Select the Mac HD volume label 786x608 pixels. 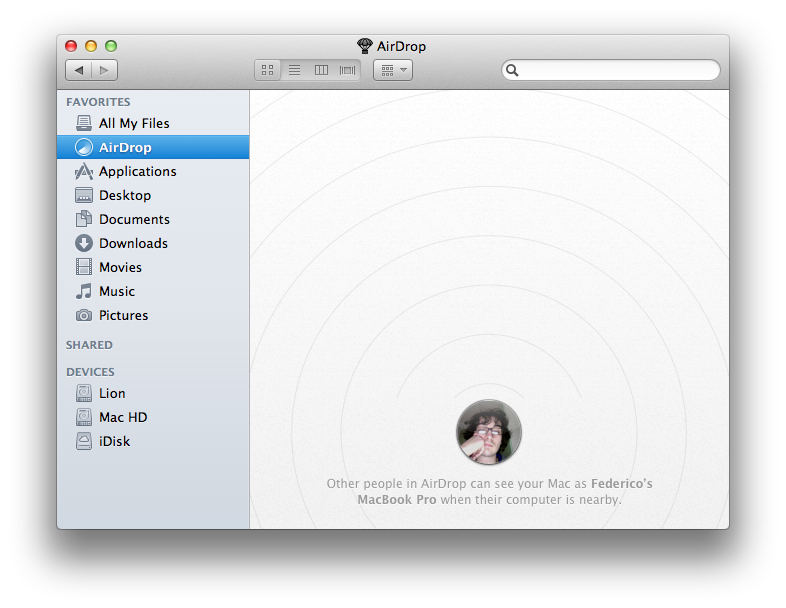point(123,417)
